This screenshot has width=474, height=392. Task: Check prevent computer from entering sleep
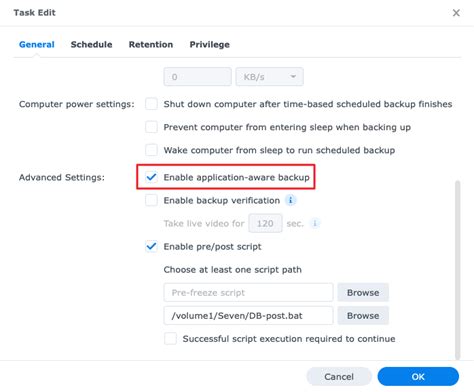tap(151, 127)
